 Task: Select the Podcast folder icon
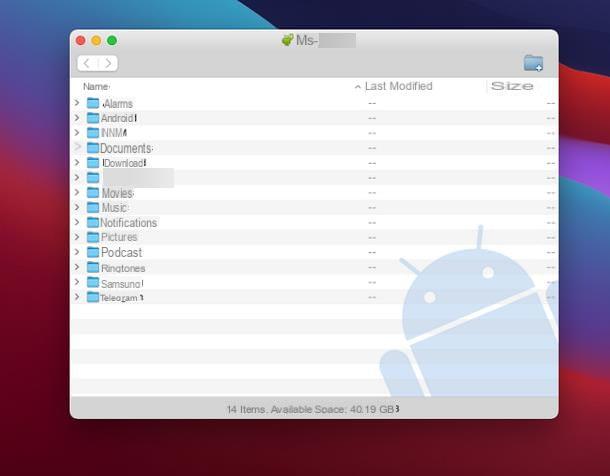(93, 252)
